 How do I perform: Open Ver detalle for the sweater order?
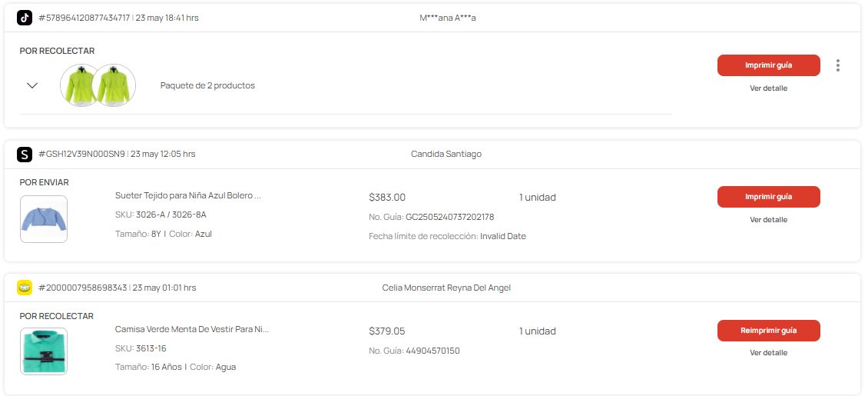click(768, 219)
